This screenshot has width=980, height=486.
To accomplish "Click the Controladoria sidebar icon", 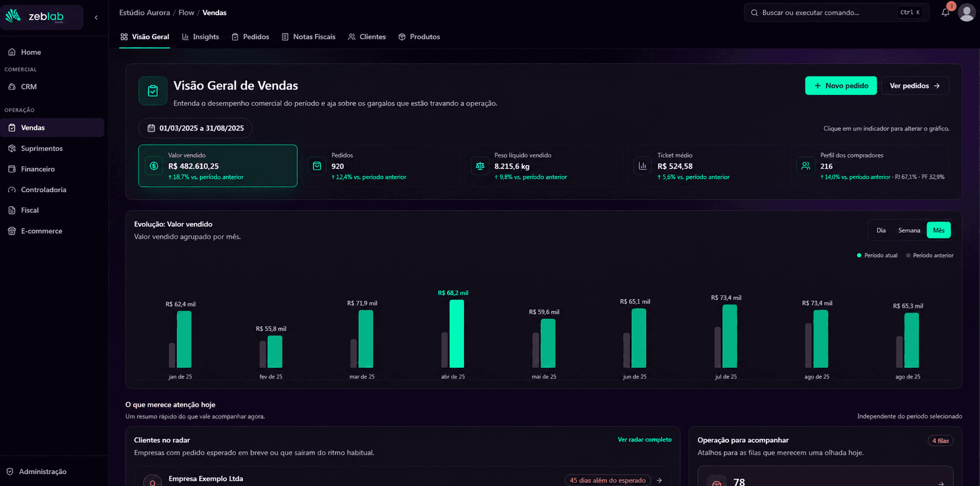I will coord(12,190).
